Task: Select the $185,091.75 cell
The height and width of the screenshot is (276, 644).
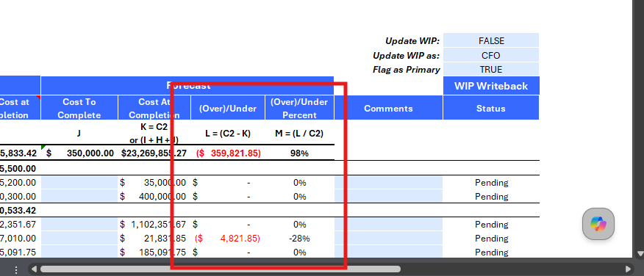Action: 154,253
